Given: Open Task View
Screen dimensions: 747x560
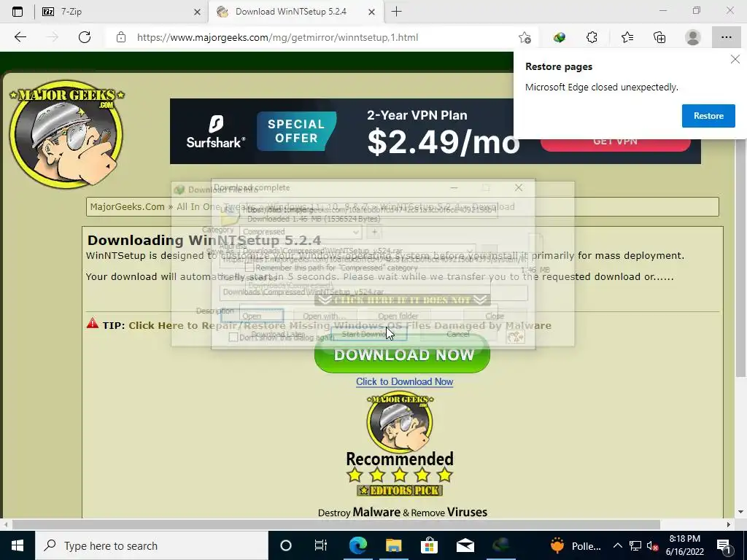Looking at the screenshot, I should (x=321, y=545).
